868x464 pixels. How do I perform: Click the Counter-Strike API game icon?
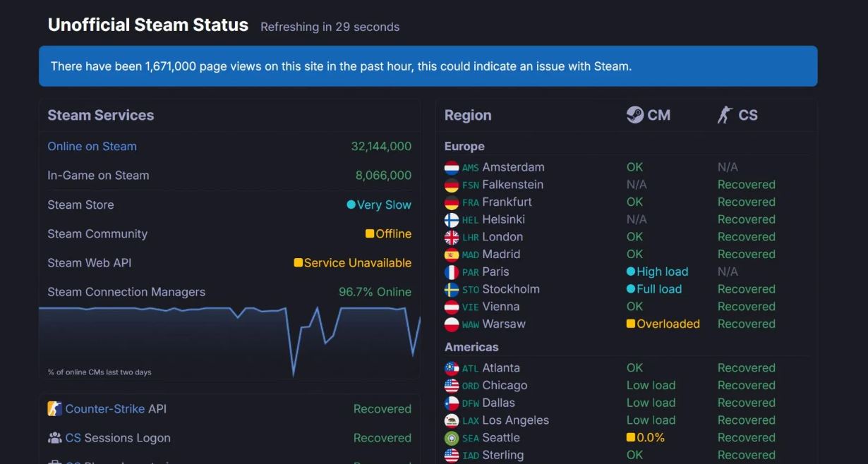[x=54, y=409]
